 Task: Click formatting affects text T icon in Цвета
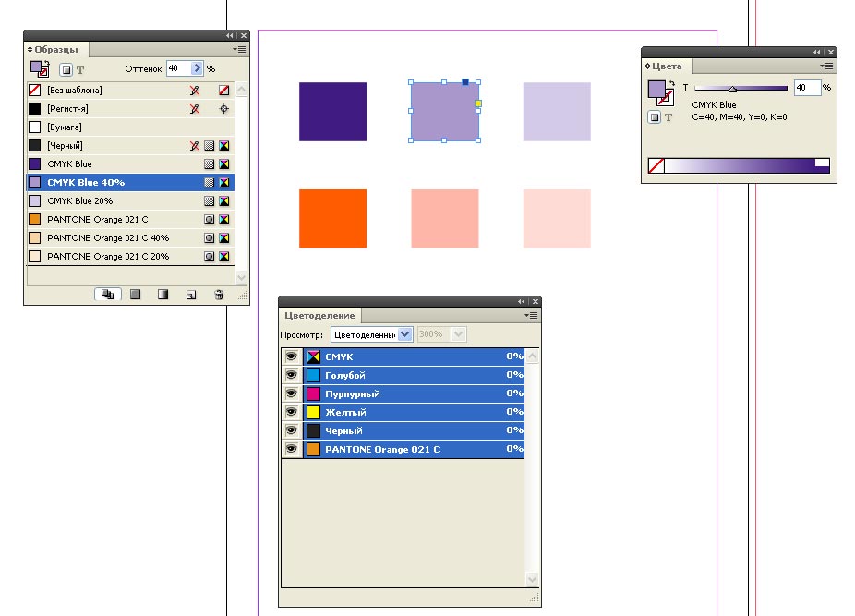(668, 116)
